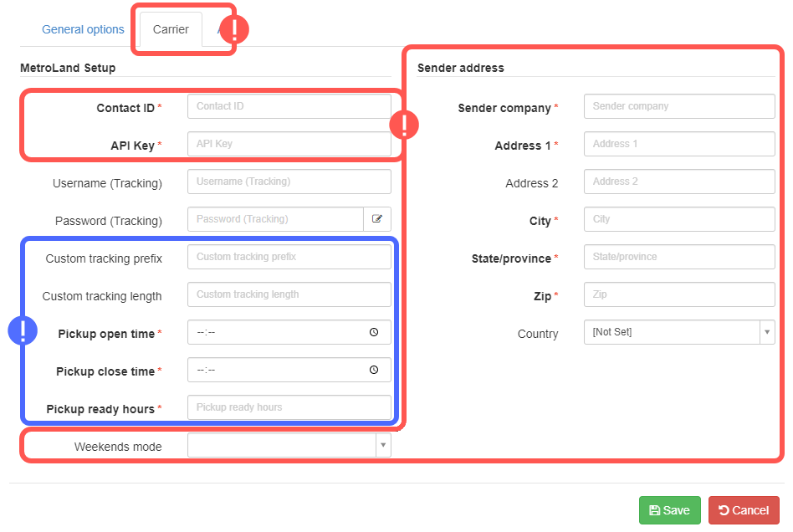793x532 pixels.
Task: Save the carrier settings
Action: (669, 510)
